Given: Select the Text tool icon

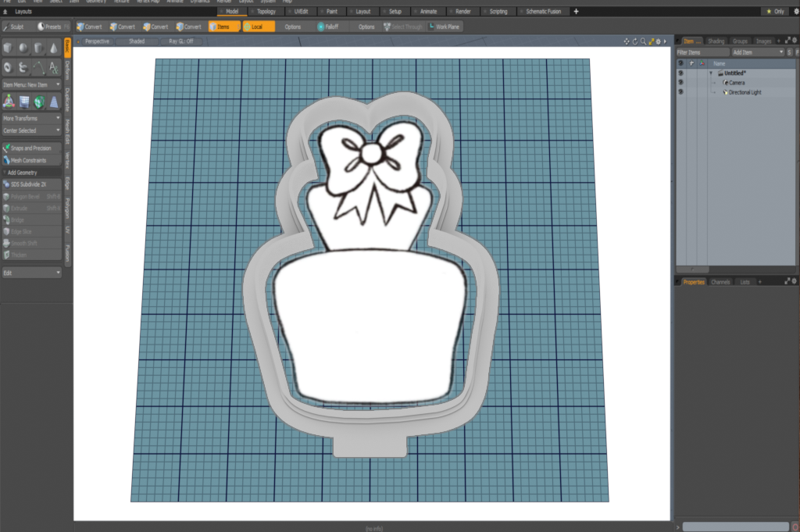Looking at the screenshot, I should (x=53, y=67).
